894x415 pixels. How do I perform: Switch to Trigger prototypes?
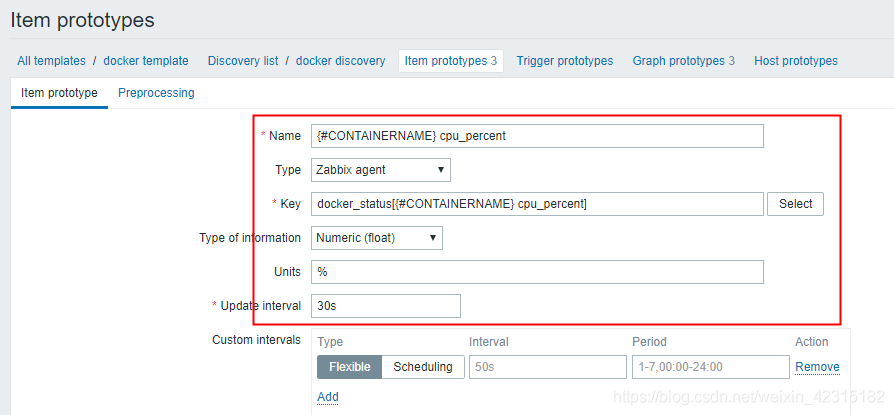tap(565, 61)
